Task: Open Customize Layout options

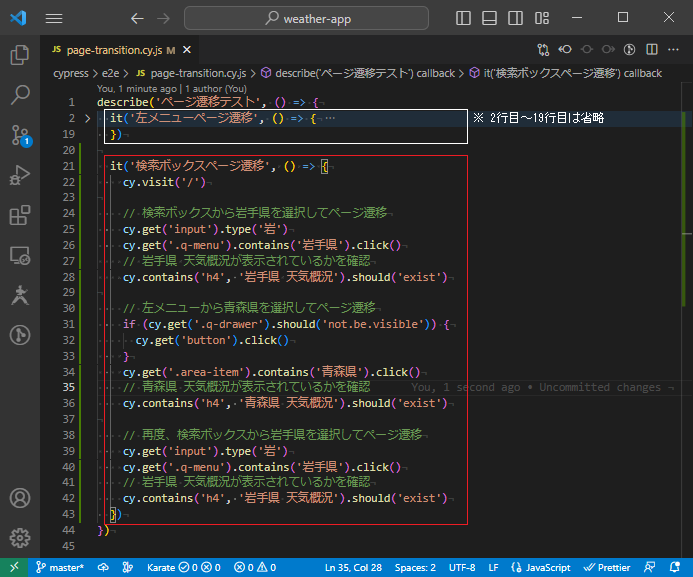Action: pos(542,18)
